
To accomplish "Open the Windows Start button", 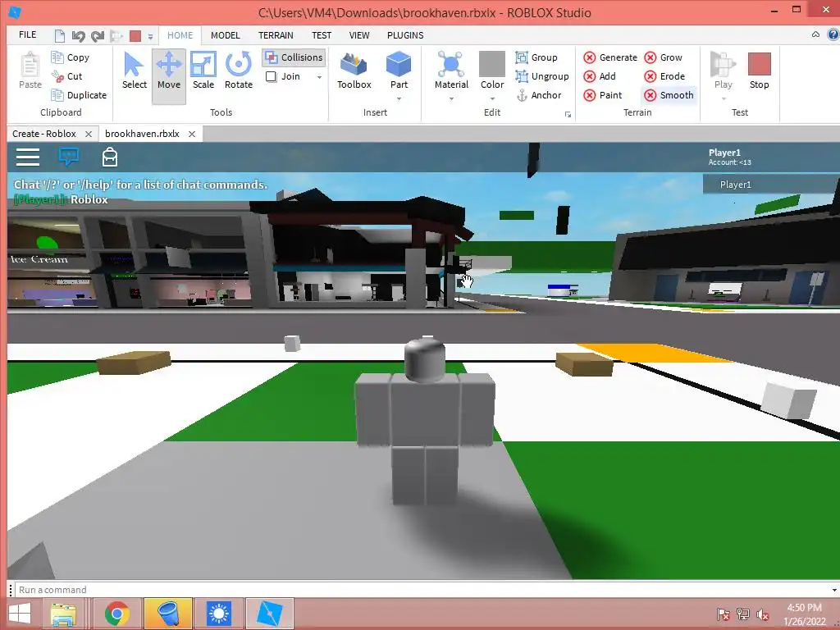I will coord(20,614).
